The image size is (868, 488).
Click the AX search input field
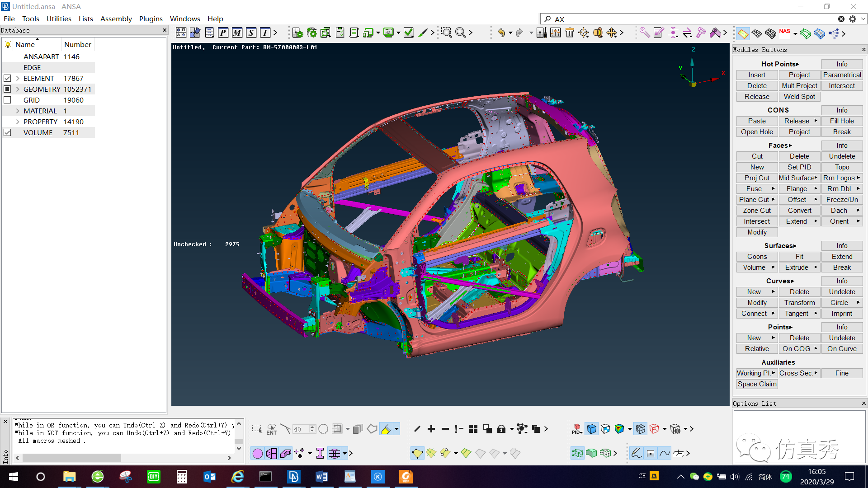pos(692,19)
